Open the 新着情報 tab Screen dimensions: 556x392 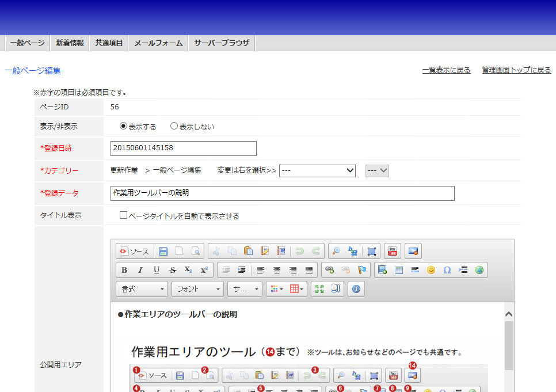click(x=70, y=43)
